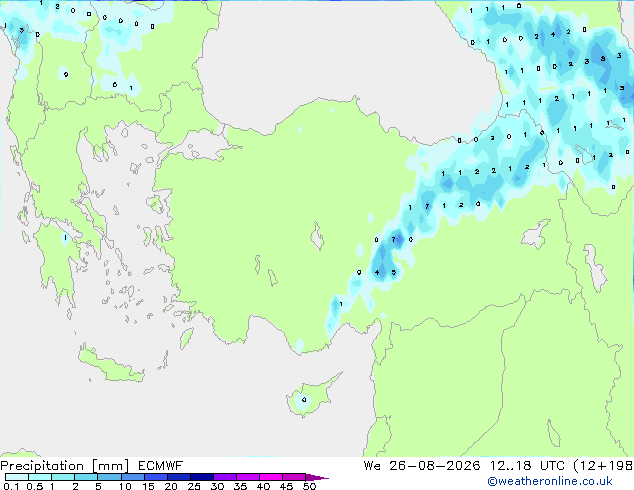Click the lightest 0.1 mm legend swatch
634x490 pixels.
coord(17,477)
